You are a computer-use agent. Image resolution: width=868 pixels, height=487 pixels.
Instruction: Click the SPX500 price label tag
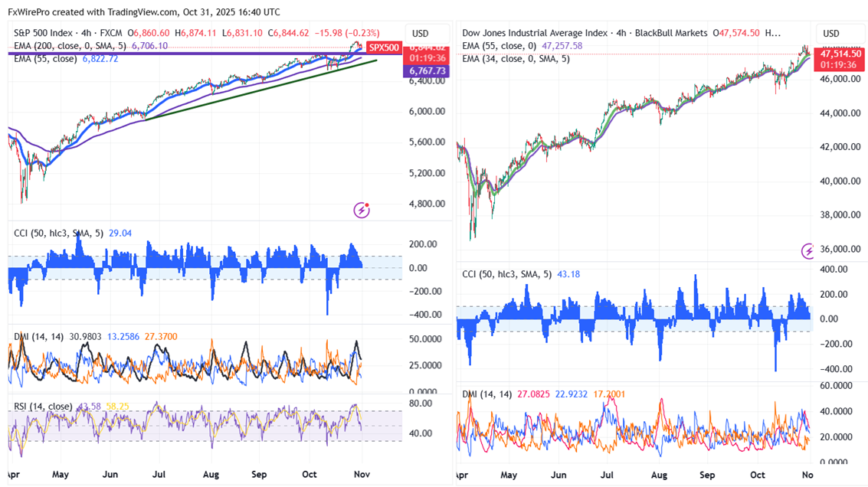coord(384,47)
